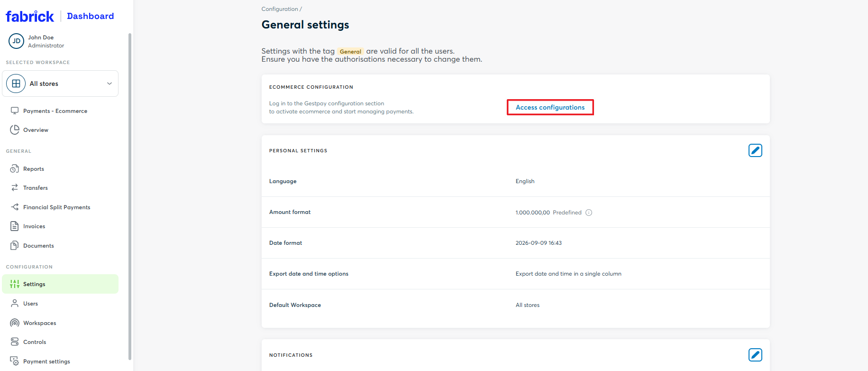Click the Documents icon
Image resolution: width=868 pixels, height=371 pixels.
15,246
